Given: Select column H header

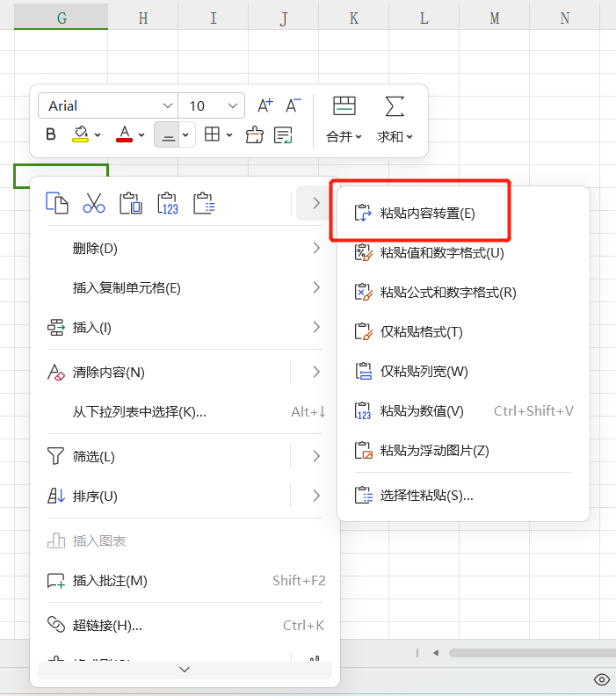Looking at the screenshot, I should [x=143, y=18].
